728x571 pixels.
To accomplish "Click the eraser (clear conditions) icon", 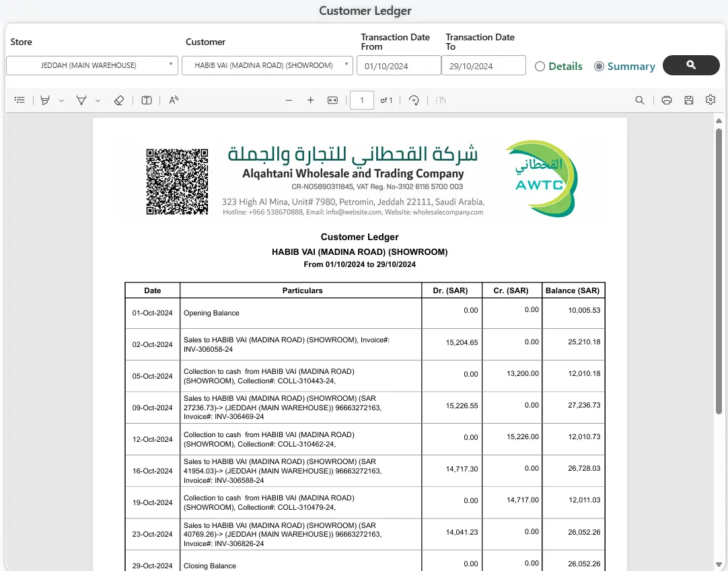I will tap(119, 100).
